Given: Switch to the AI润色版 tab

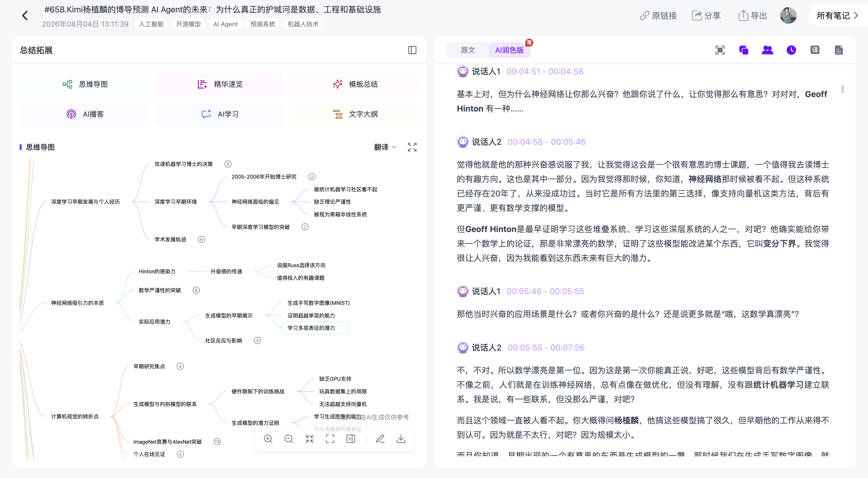Looking at the screenshot, I should pyautogui.click(x=509, y=50).
